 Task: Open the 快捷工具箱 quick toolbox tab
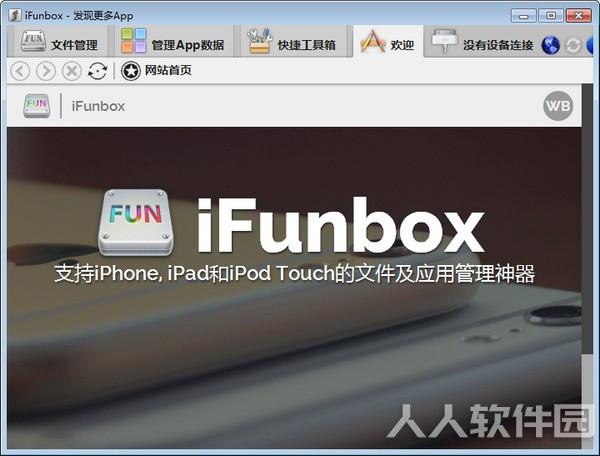(292, 43)
